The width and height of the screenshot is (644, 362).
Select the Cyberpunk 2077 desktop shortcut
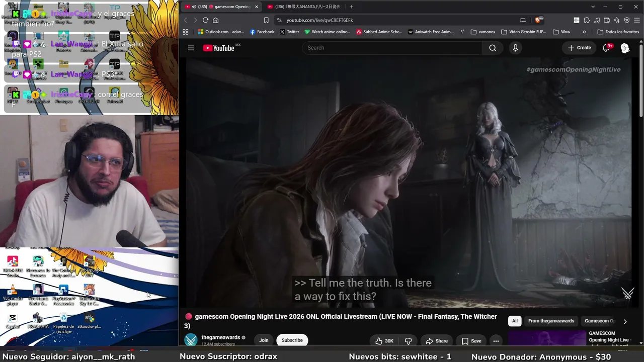[89, 266]
